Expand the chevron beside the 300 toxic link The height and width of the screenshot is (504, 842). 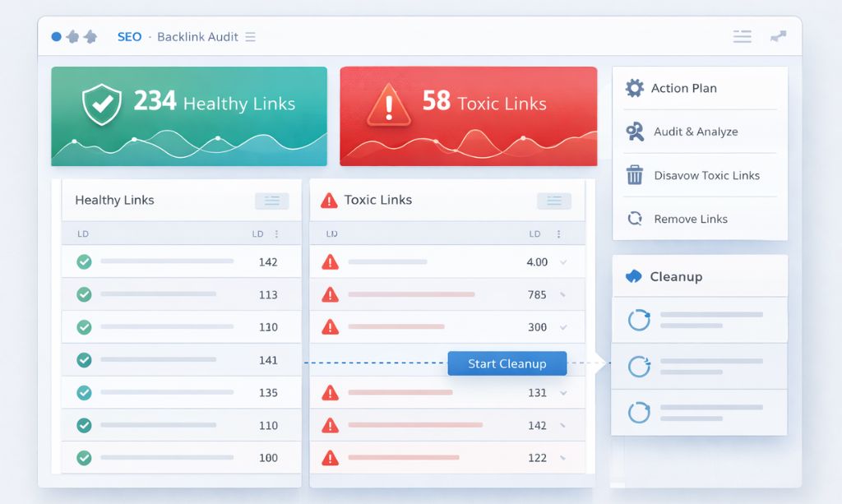click(561, 326)
